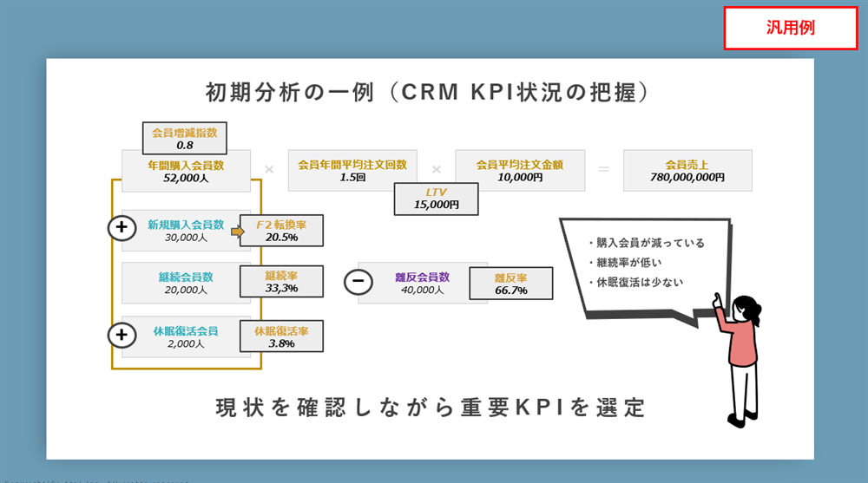Select the 継続会員数 20,000人 box
Screen dimensions: 868x483
pyautogui.click(x=186, y=283)
